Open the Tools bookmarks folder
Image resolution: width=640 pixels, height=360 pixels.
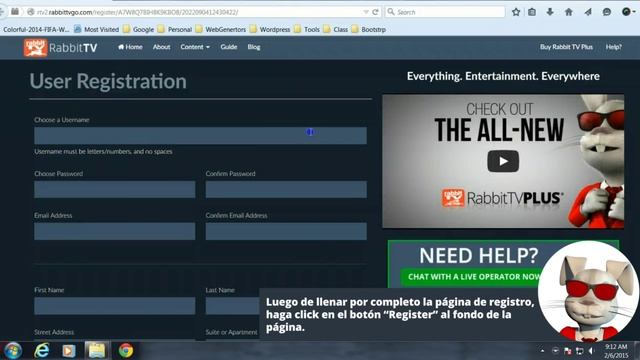tap(307, 29)
